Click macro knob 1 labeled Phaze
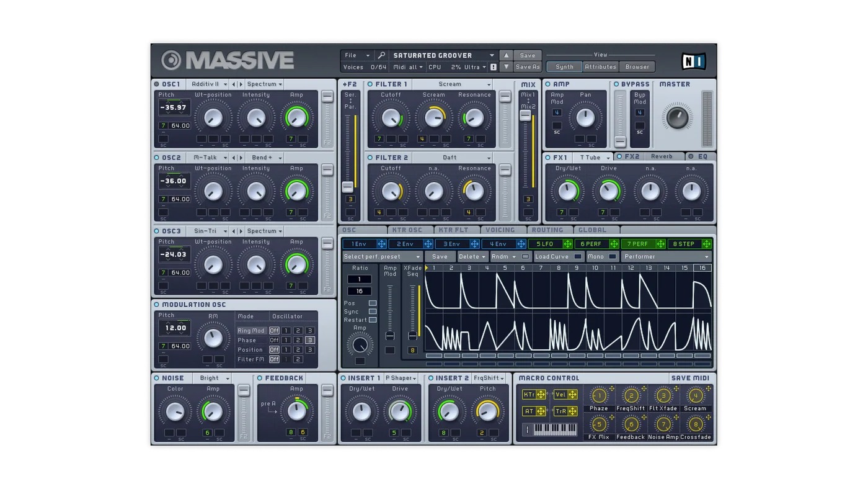The width and height of the screenshot is (868, 489). 599,395
